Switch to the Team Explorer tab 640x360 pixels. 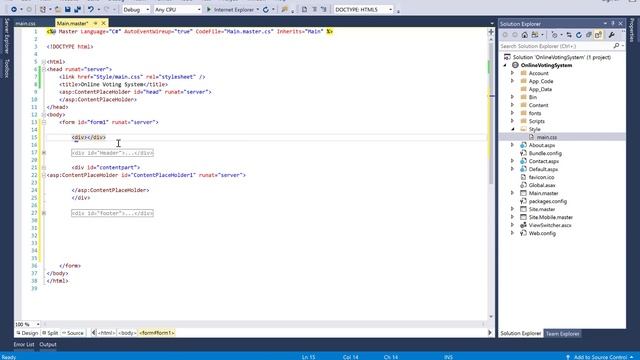coord(562,334)
